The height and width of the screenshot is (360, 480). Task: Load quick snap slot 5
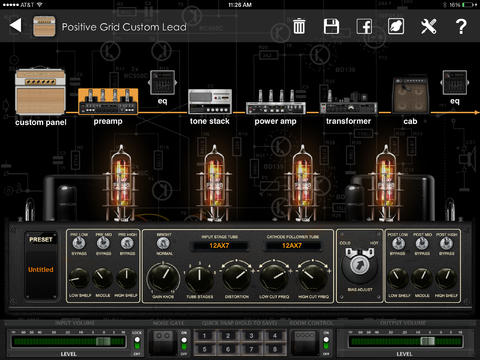(205, 349)
